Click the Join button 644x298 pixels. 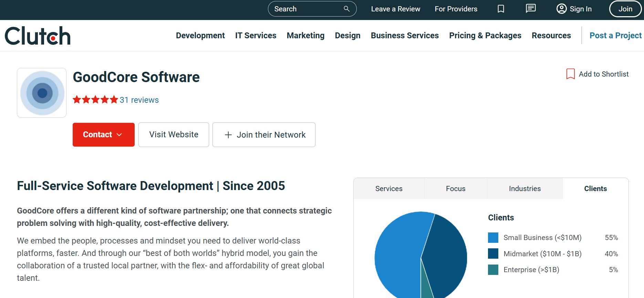(x=625, y=9)
